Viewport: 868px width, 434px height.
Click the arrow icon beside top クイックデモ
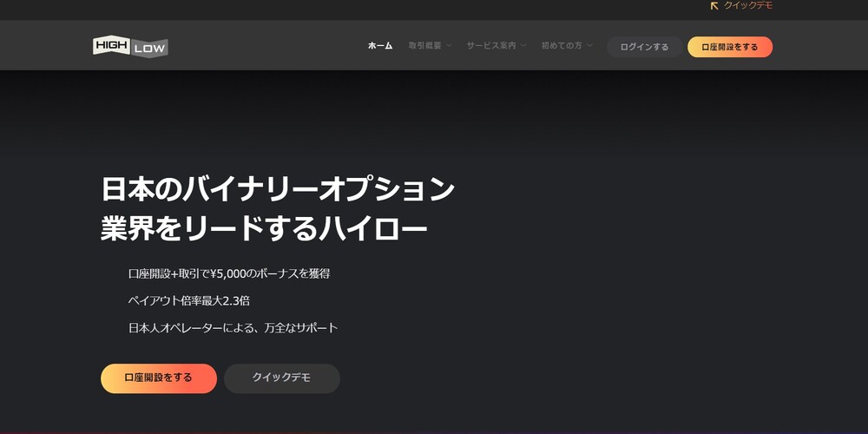click(x=714, y=5)
